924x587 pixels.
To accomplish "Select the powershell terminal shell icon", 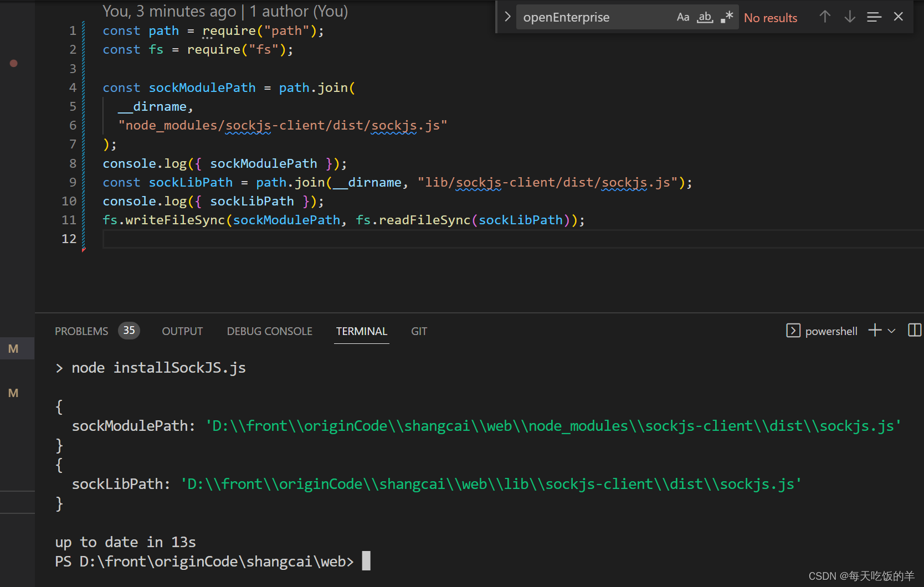I will (794, 331).
